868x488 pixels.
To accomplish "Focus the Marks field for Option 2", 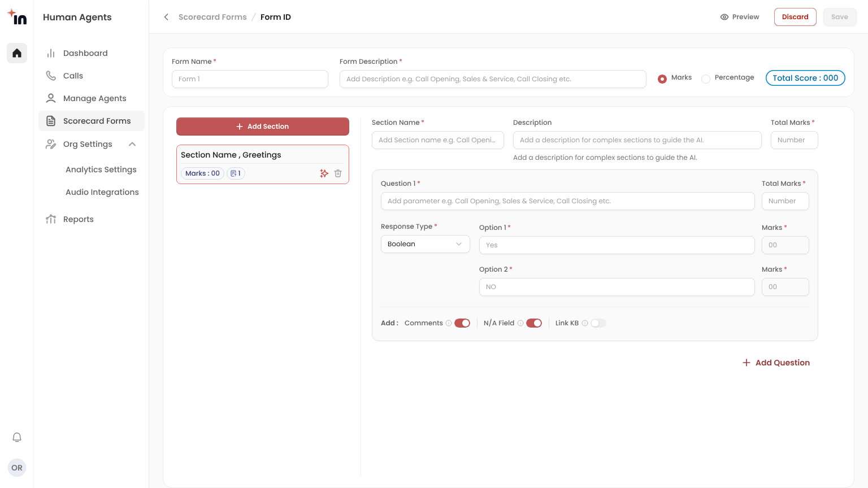I will [785, 287].
